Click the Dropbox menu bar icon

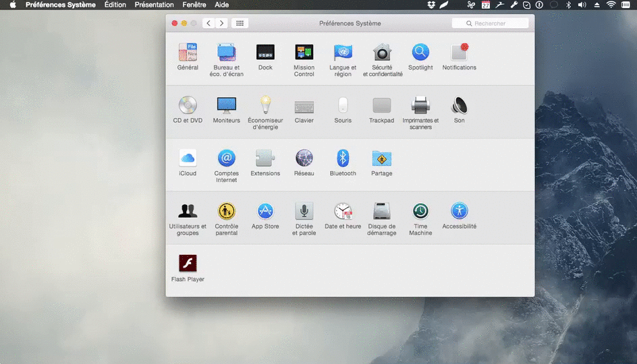point(431,5)
